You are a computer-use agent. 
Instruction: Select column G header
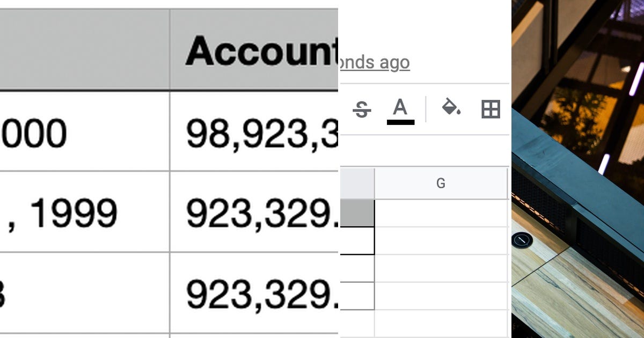[x=441, y=183]
